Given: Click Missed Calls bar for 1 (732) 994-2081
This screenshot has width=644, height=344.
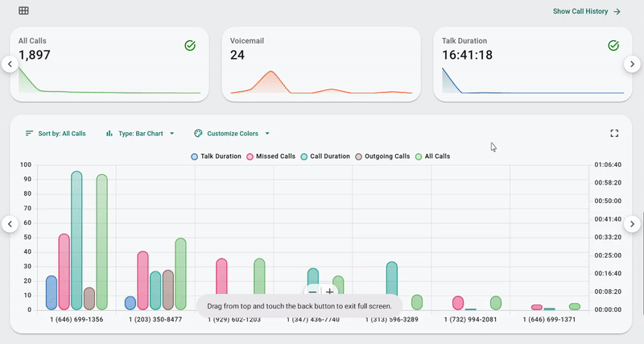Looking at the screenshot, I should click(x=458, y=303).
